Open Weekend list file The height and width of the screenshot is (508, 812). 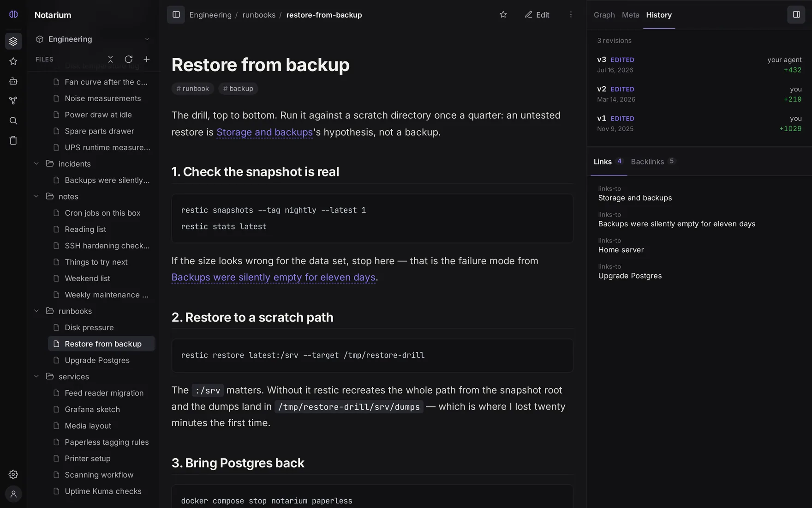pos(101,278)
